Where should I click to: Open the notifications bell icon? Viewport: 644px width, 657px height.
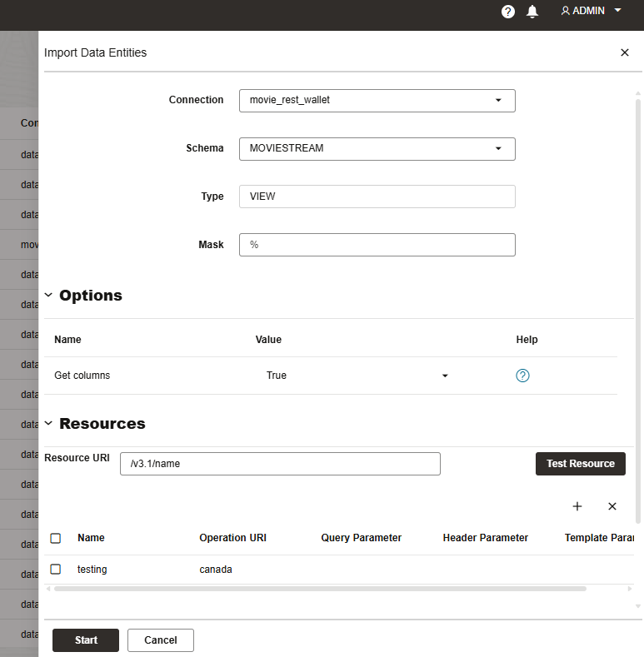coord(532,12)
